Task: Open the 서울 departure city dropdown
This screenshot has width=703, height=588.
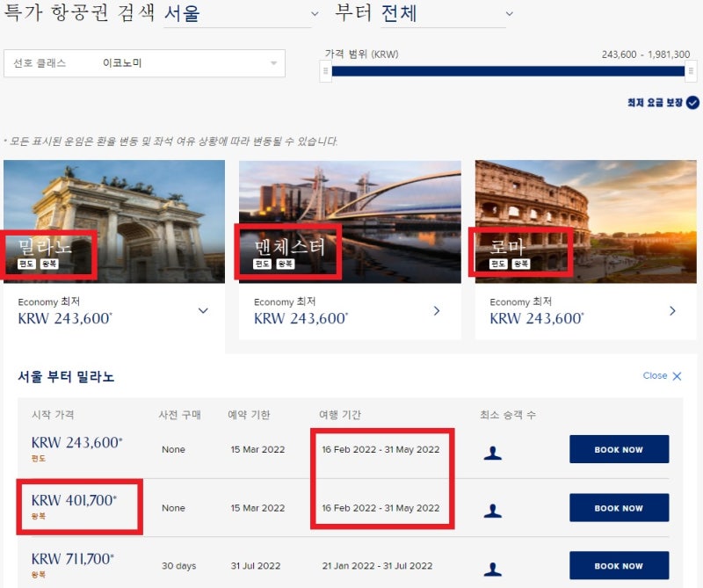Action: [312, 14]
